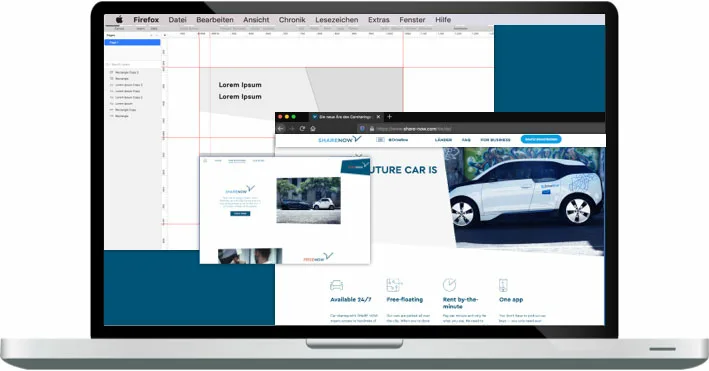709x371 pixels.
Task: Select the highlighted page in the Pages panel
Action: [132, 43]
